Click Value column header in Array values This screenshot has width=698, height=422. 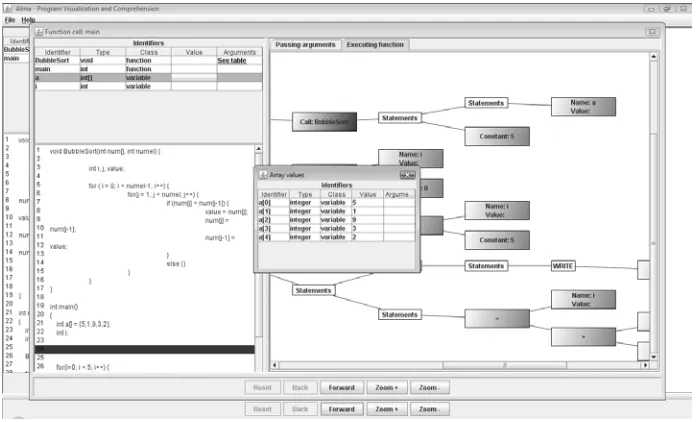(x=368, y=195)
